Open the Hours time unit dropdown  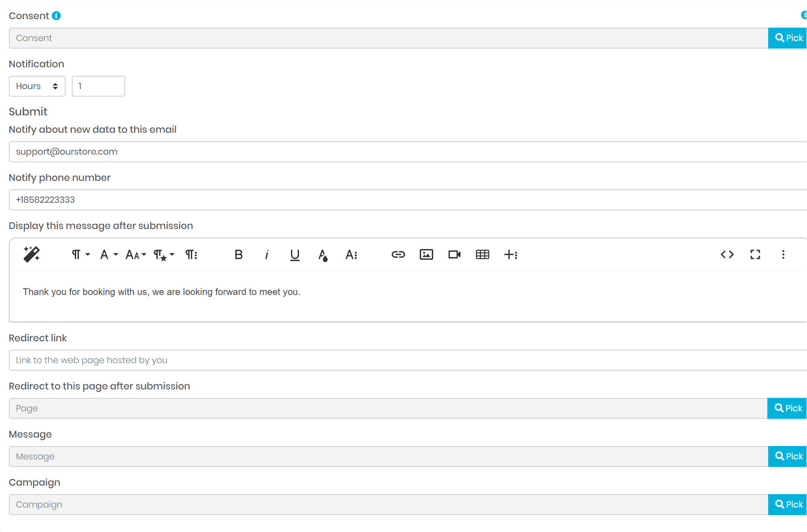click(x=37, y=86)
